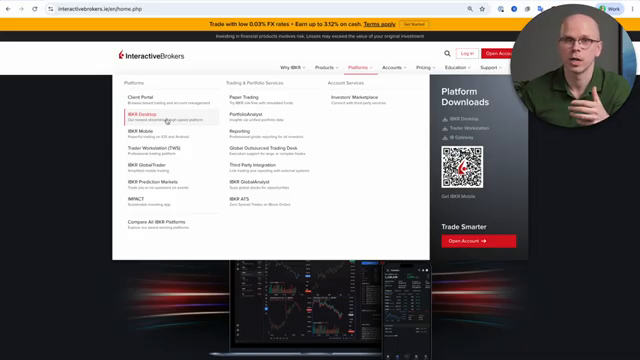Click the Work profile button in Chrome
Viewport: 640px width, 360px height.
[610, 9]
